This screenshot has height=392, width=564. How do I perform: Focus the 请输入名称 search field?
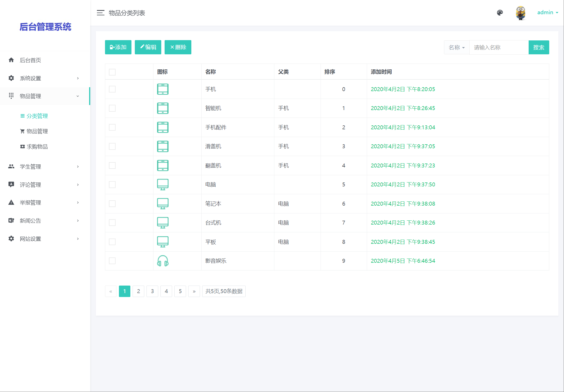click(x=499, y=47)
